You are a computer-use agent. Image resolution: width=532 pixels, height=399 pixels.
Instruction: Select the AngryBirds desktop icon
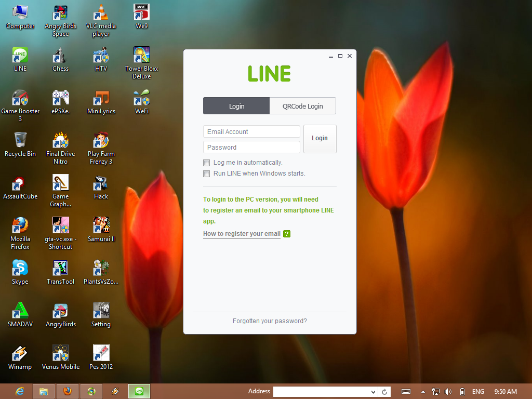[60, 315]
